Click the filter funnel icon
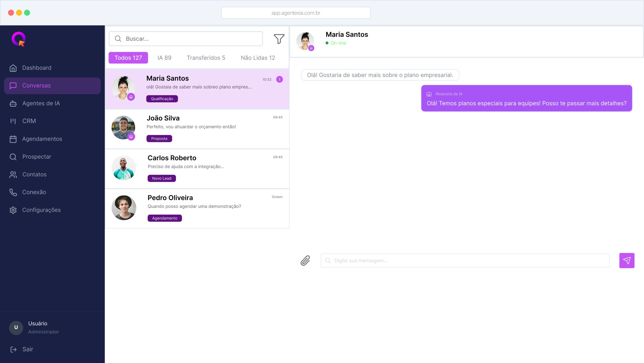This screenshot has width=644, height=363. point(279,39)
